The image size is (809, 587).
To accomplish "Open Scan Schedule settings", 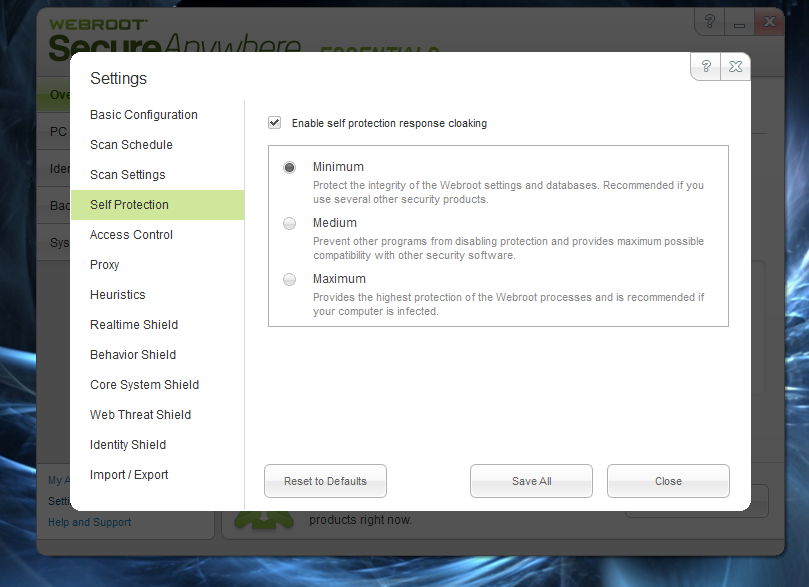I will point(157,144).
